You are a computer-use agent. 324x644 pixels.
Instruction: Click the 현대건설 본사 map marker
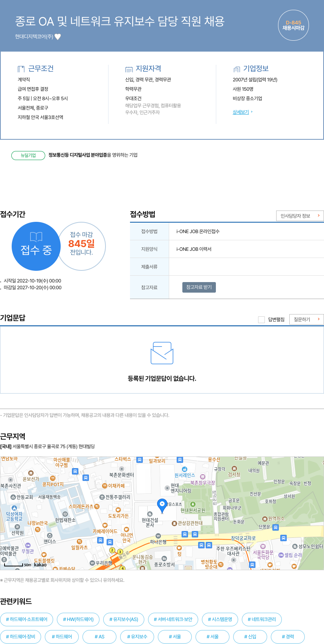point(150,514)
